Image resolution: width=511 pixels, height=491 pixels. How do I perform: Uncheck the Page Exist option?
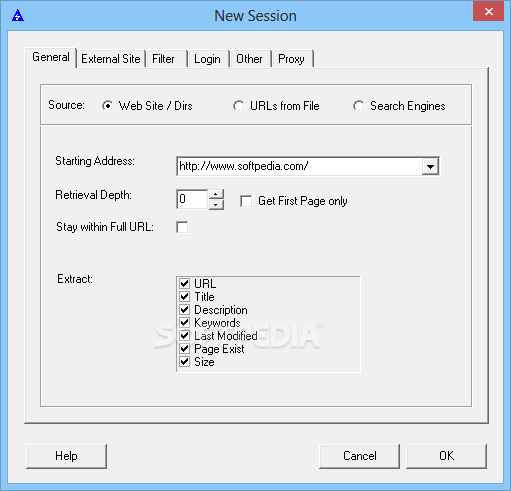(184, 349)
